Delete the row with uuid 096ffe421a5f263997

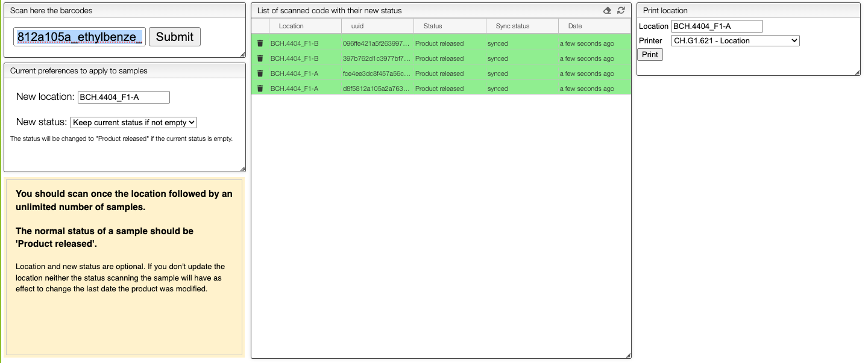pyautogui.click(x=260, y=43)
